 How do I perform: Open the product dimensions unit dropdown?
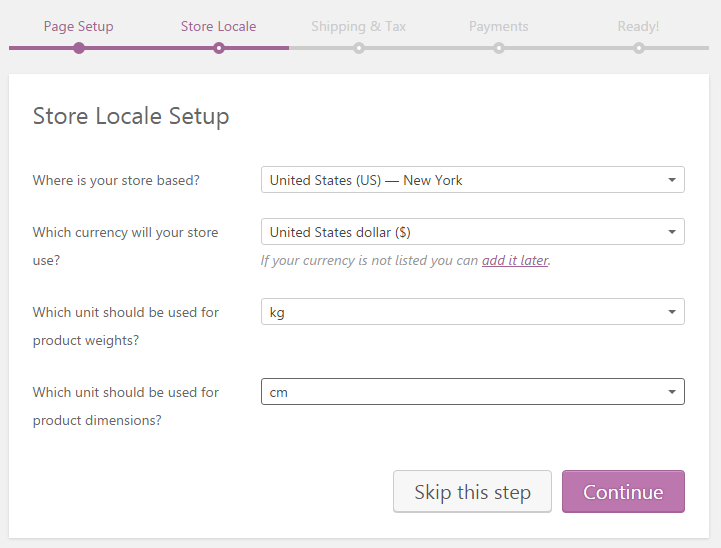pos(473,392)
